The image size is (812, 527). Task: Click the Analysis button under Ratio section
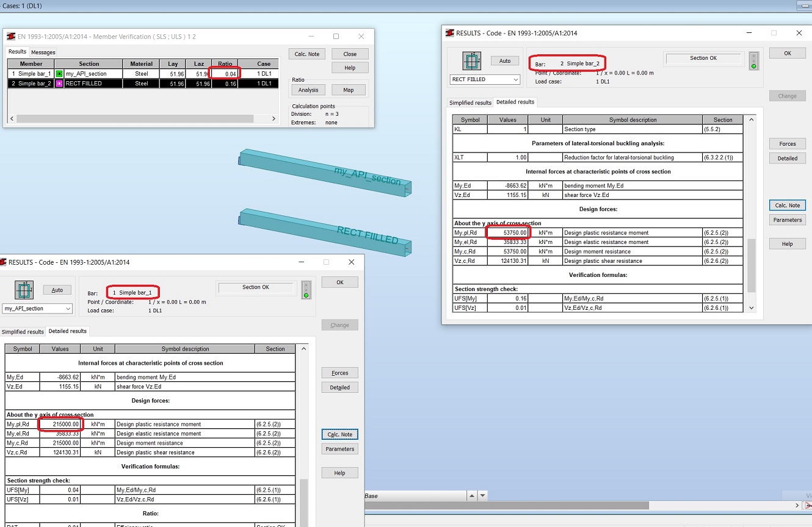coord(307,90)
